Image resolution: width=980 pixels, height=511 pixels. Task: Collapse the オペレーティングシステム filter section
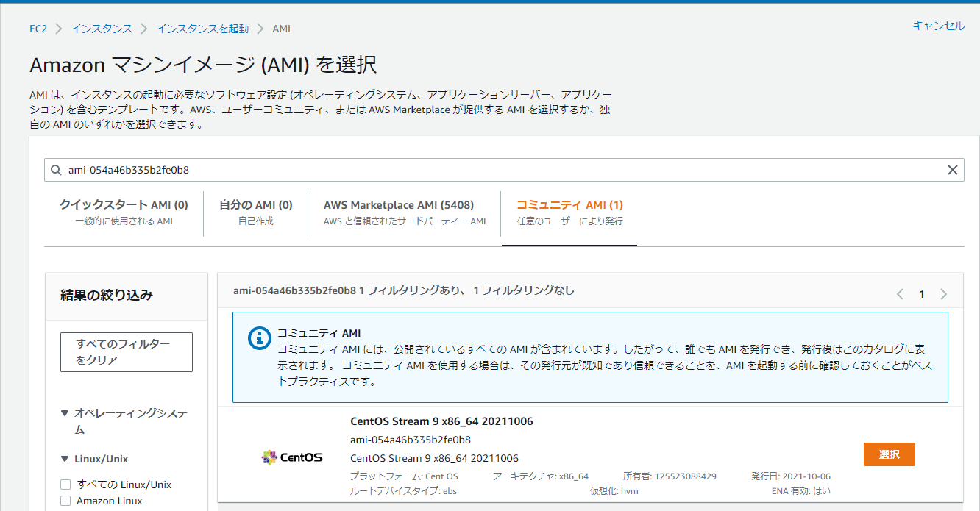[x=65, y=413]
